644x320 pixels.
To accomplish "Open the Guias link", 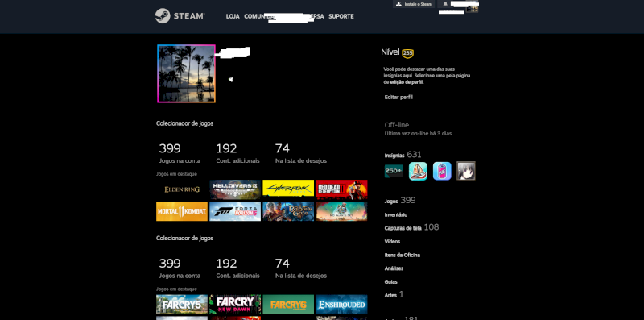I will point(390,282).
